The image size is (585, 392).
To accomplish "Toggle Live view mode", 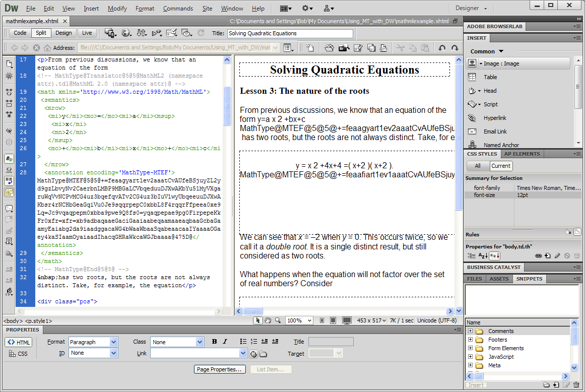I will (87, 33).
